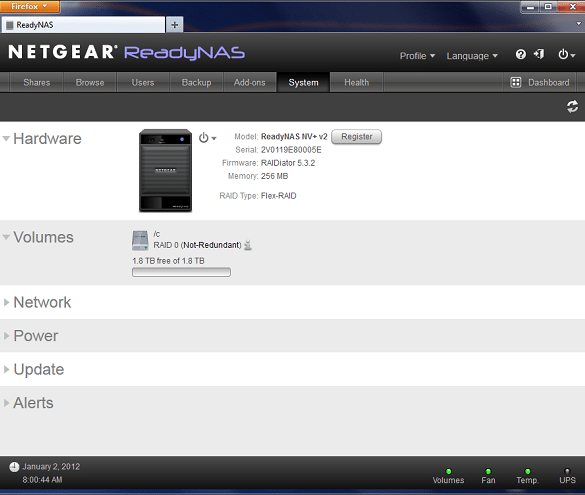Select the ReadyNAS browser tab
Viewport: 585px width, 495px height.
point(82,25)
